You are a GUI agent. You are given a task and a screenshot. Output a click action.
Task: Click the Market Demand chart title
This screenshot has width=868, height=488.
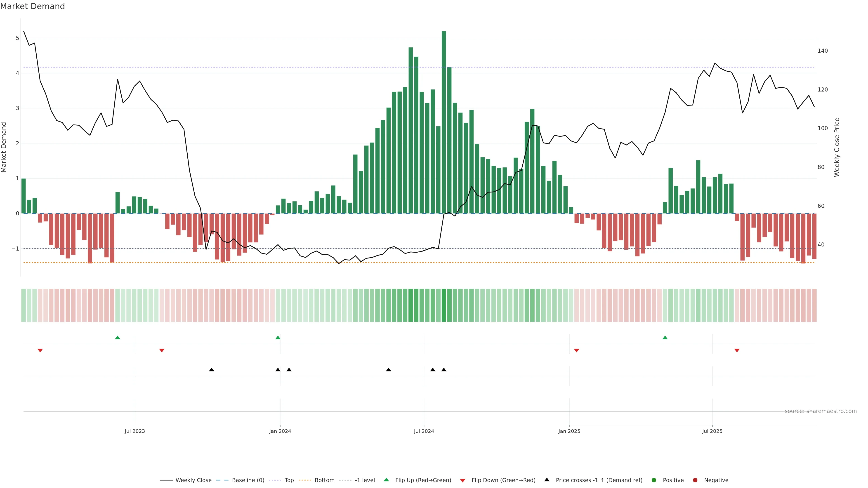(x=32, y=6)
